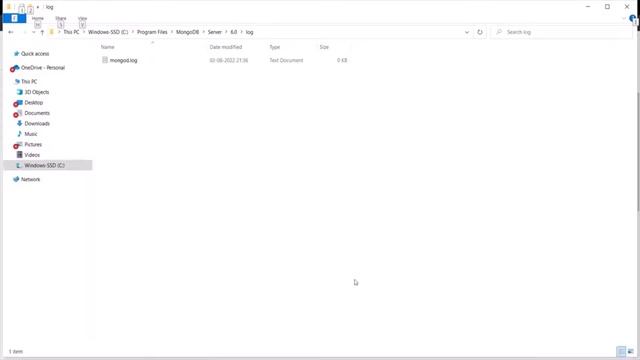
Task: Open the Share ribbon tab
Action: [61, 18]
